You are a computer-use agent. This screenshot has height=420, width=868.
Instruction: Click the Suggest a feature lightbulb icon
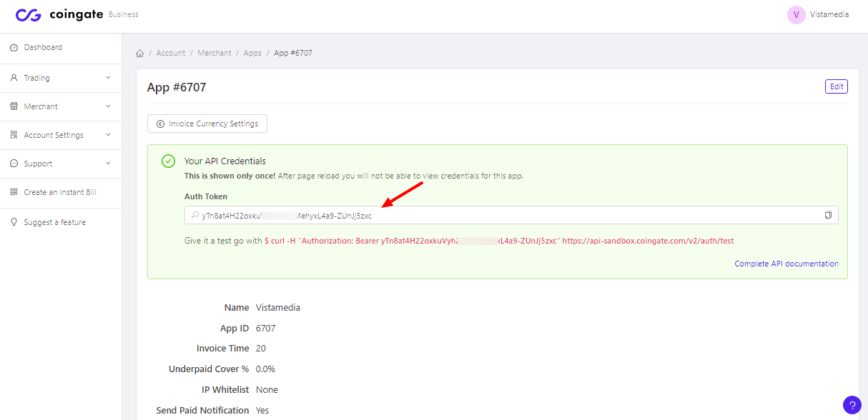[x=14, y=222]
